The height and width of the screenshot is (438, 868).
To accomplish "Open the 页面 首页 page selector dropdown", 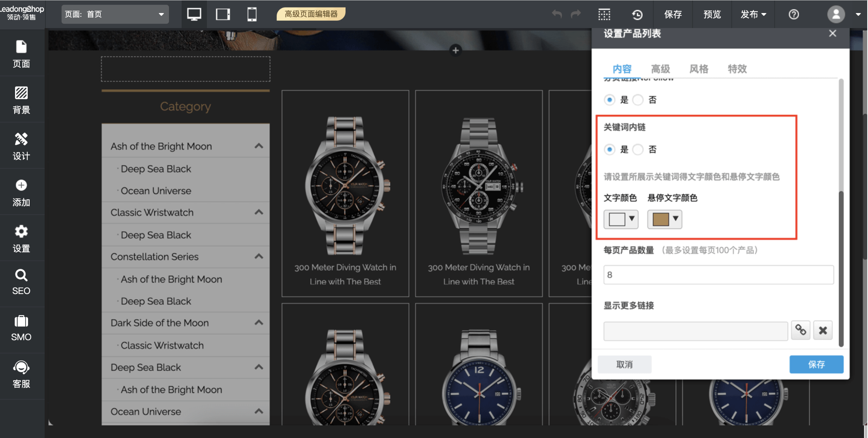I will click(115, 15).
